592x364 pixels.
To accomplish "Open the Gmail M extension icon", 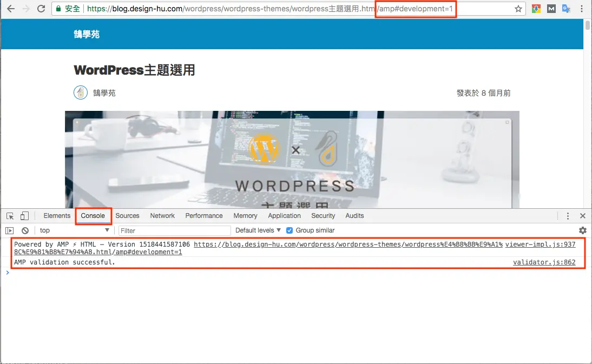I will 551,9.
